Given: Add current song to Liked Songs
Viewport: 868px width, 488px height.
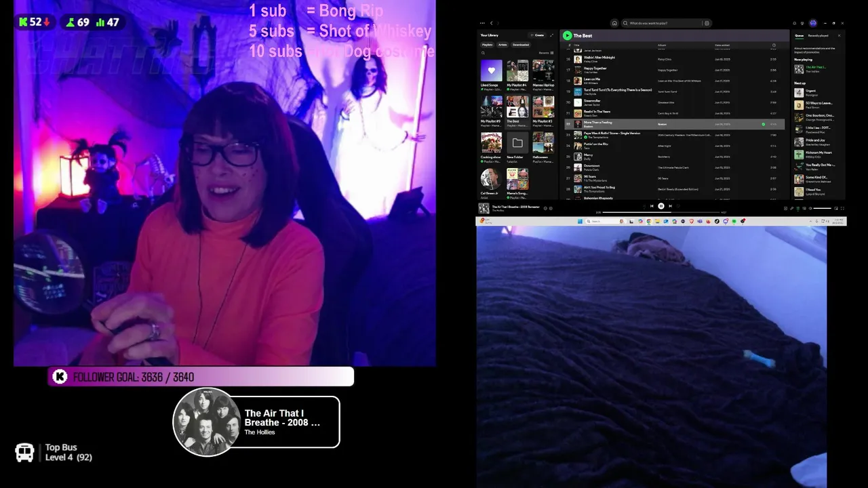Looking at the screenshot, I should pyautogui.click(x=551, y=208).
